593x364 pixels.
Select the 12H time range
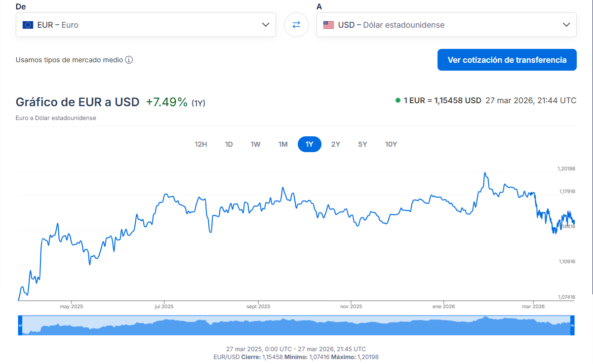(x=201, y=144)
